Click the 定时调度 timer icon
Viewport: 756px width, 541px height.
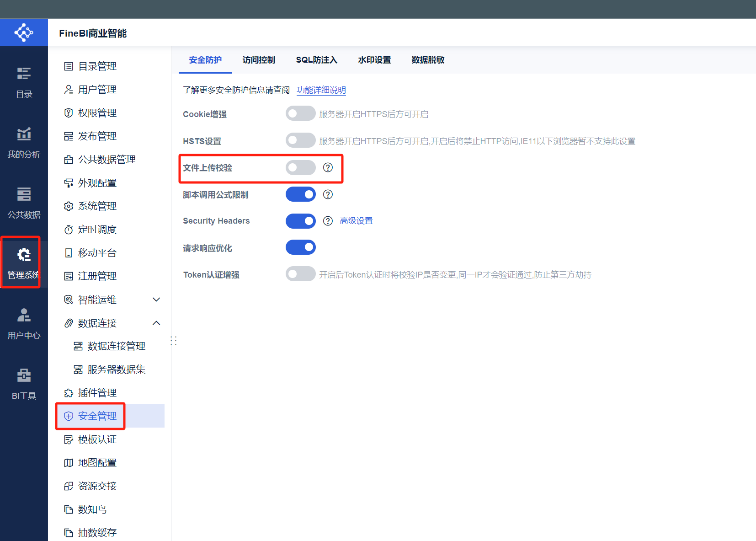pyautogui.click(x=69, y=230)
